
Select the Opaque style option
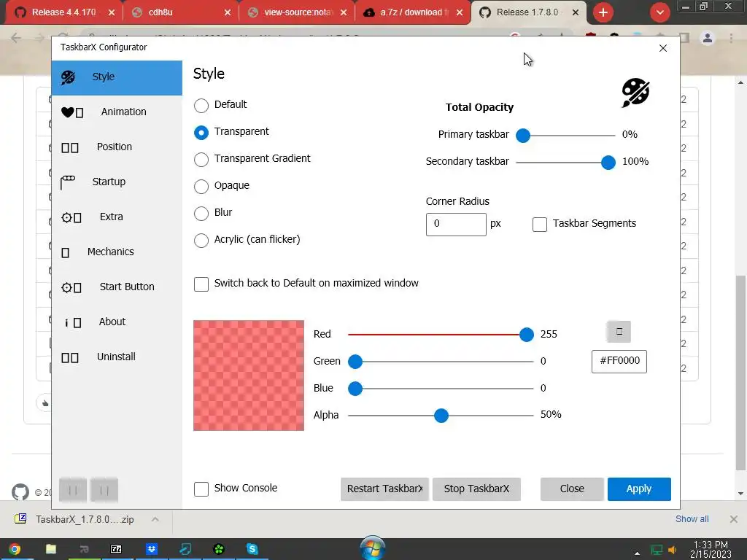(x=201, y=186)
